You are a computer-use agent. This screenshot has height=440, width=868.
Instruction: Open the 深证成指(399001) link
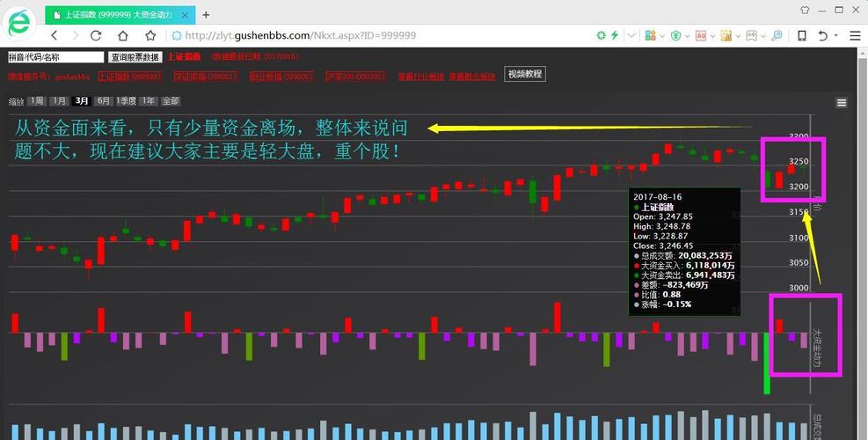[x=206, y=77]
